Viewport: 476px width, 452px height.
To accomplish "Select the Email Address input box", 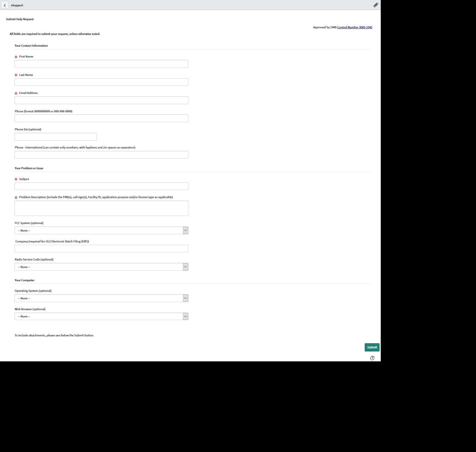I will point(101,100).
